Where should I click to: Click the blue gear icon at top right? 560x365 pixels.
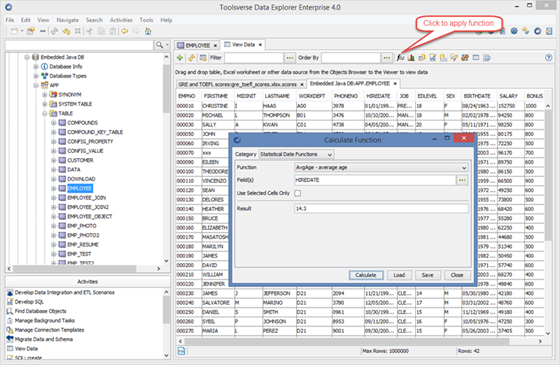coord(514,31)
